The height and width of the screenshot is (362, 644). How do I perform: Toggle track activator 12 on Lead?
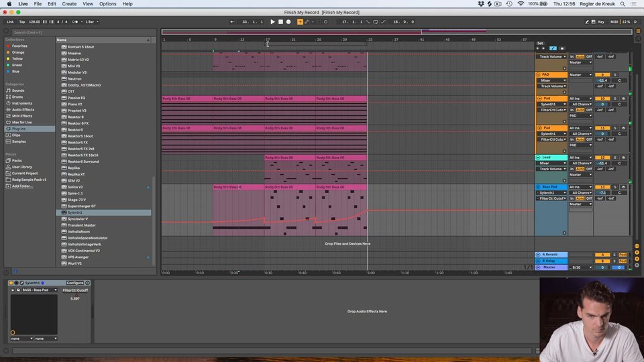(x=602, y=157)
